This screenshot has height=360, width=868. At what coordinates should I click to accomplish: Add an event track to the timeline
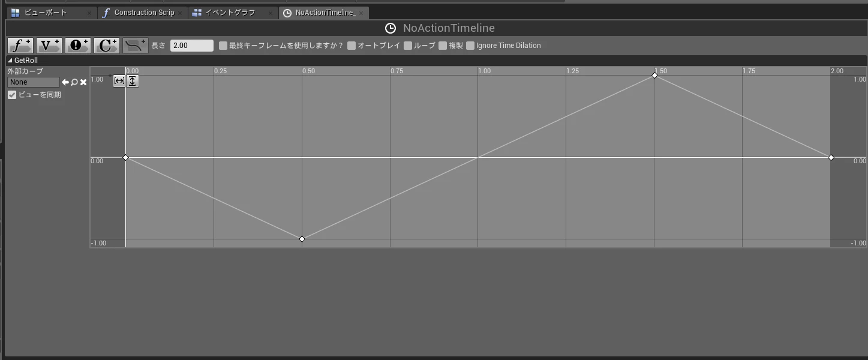78,46
